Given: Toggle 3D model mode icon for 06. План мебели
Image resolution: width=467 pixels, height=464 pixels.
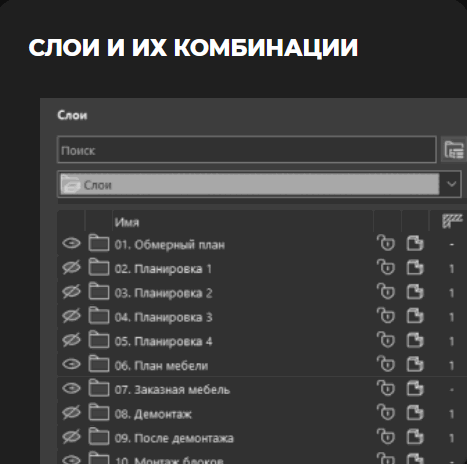Looking at the screenshot, I should pos(415,364).
